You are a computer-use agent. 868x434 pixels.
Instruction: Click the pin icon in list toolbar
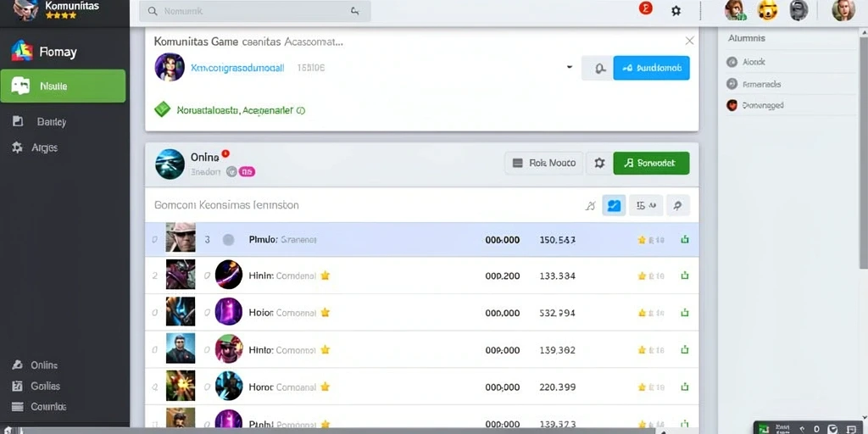[x=678, y=205]
